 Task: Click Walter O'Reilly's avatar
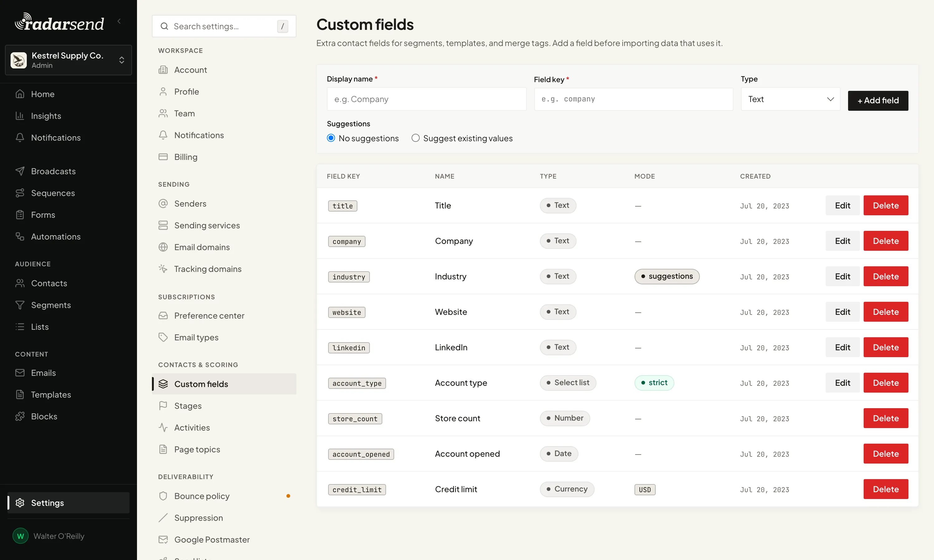20,536
